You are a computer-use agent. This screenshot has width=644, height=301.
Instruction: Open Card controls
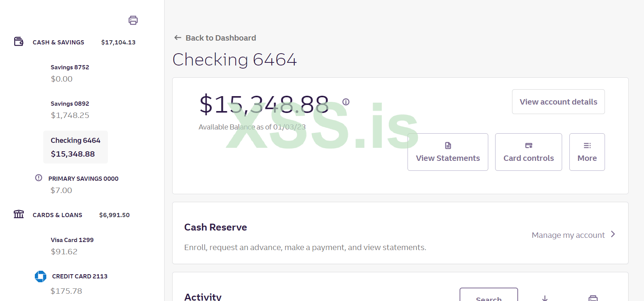528,152
